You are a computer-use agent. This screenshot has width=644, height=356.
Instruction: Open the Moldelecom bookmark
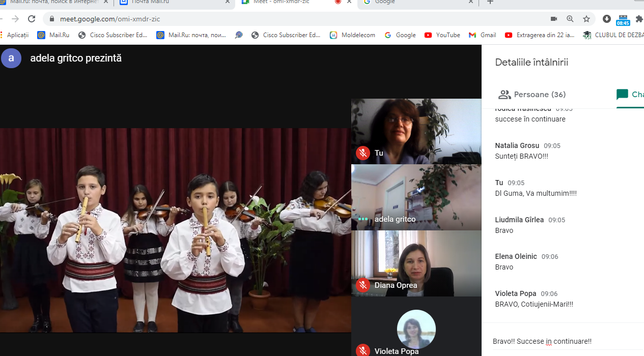[x=352, y=35]
